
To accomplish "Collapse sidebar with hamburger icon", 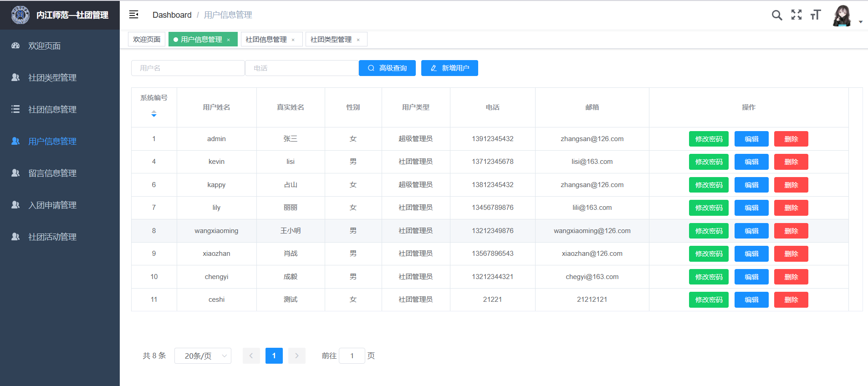I will coord(133,15).
